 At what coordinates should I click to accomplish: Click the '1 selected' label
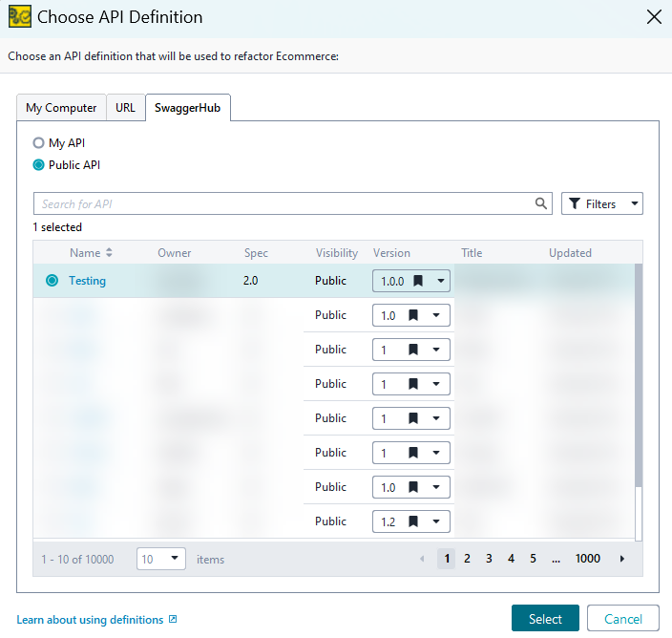(x=57, y=226)
